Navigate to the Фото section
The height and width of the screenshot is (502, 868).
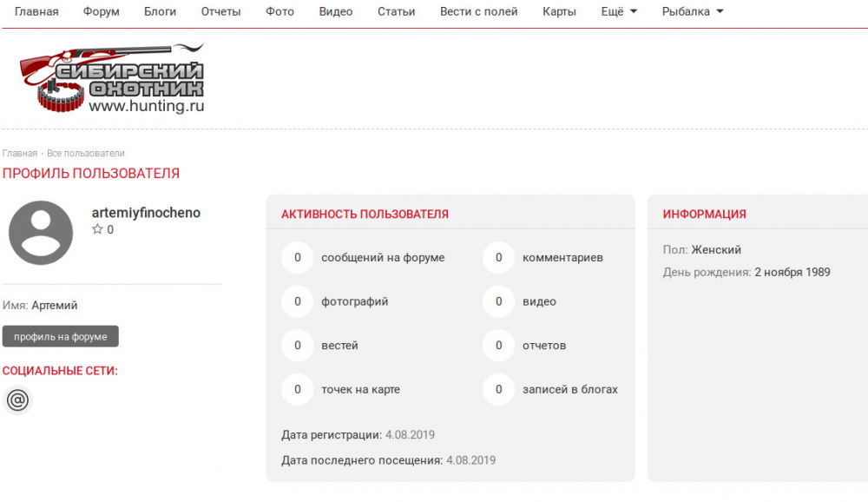279,12
